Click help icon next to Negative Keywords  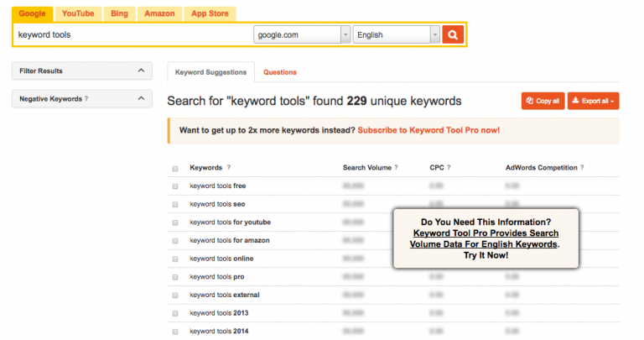coord(86,99)
